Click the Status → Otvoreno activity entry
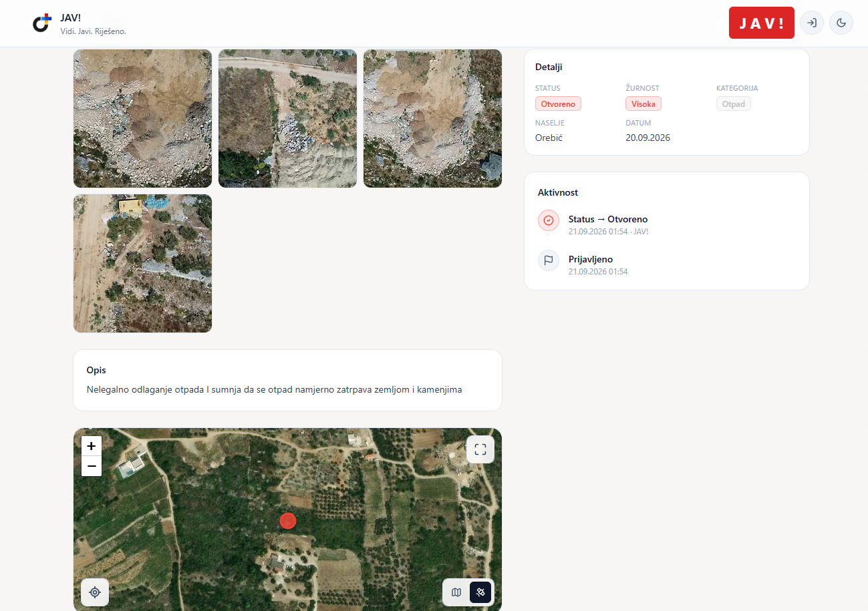The width and height of the screenshot is (868, 611). (608, 219)
